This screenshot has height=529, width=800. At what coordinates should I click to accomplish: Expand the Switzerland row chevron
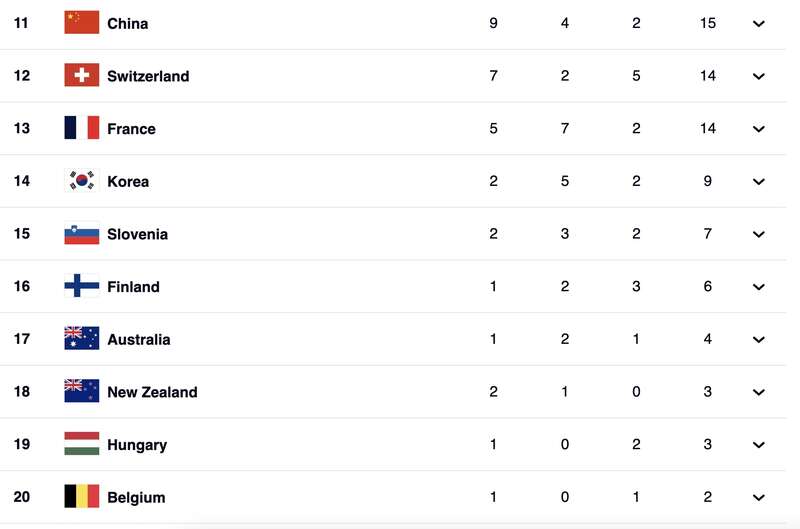click(x=759, y=76)
